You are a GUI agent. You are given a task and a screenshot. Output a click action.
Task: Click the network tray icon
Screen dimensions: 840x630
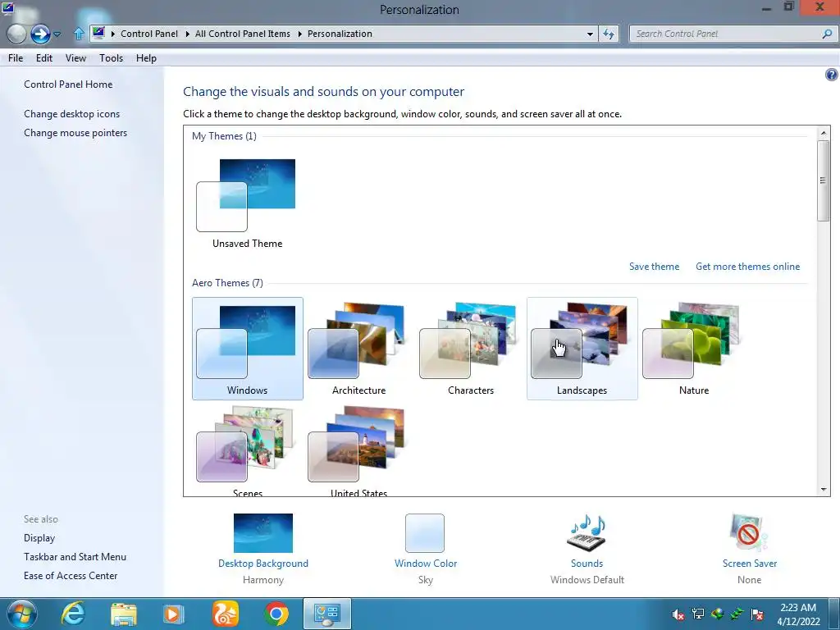click(x=697, y=614)
